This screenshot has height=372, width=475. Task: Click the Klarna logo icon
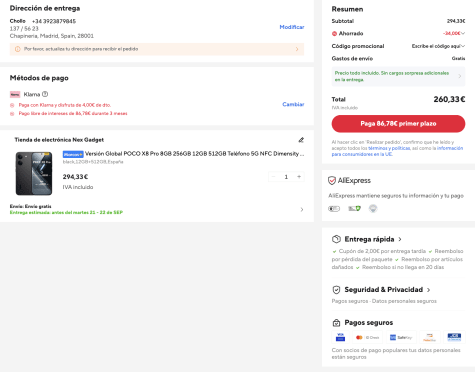coord(15,94)
